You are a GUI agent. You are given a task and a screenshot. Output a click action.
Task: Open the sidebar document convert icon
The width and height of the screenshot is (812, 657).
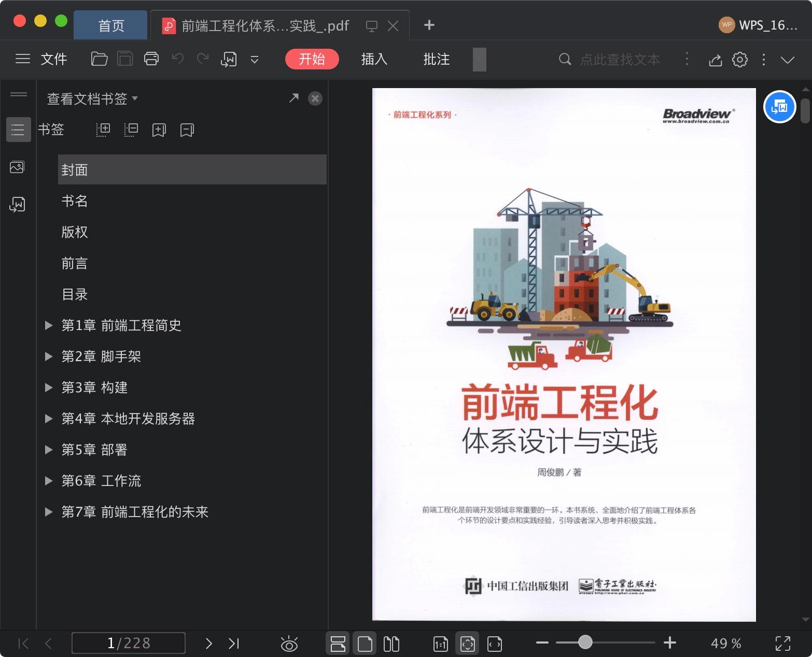(x=17, y=205)
